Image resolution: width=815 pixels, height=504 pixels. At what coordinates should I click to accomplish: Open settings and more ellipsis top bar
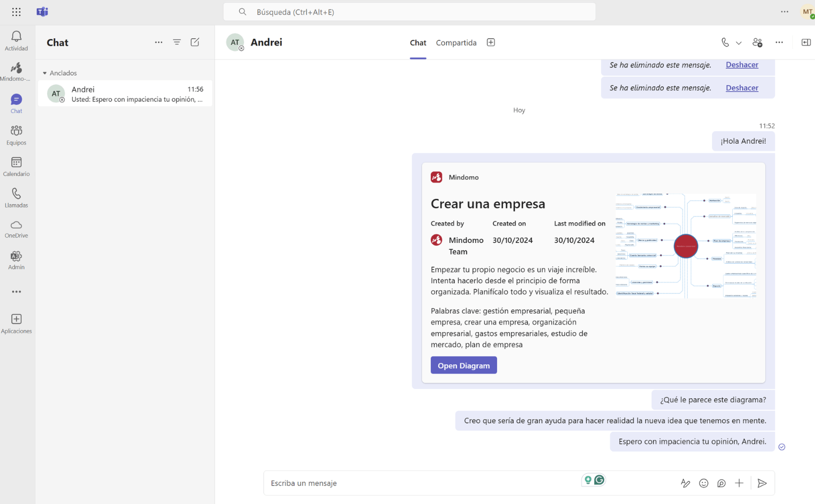tap(784, 12)
